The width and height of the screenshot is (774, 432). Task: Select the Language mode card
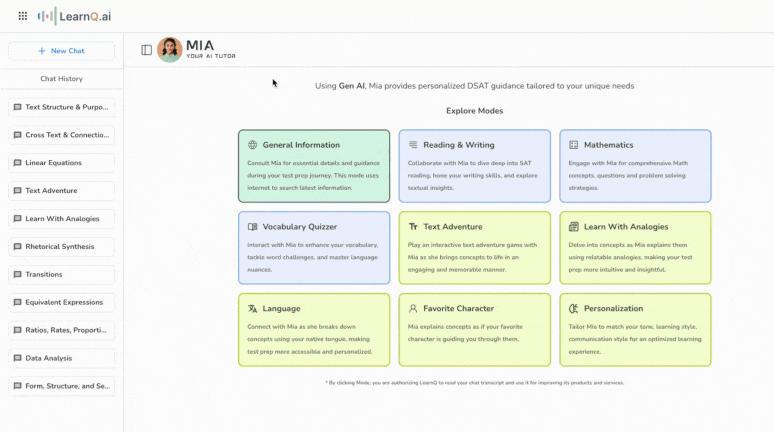pyautogui.click(x=314, y=330)
